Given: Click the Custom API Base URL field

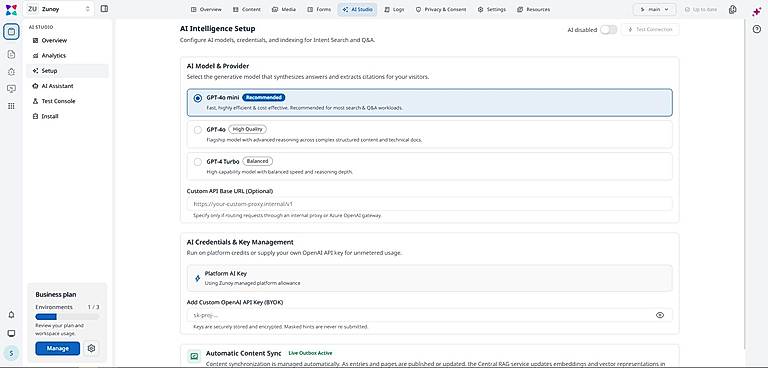Looking at the screenshot, I should [x=430, y=204].
